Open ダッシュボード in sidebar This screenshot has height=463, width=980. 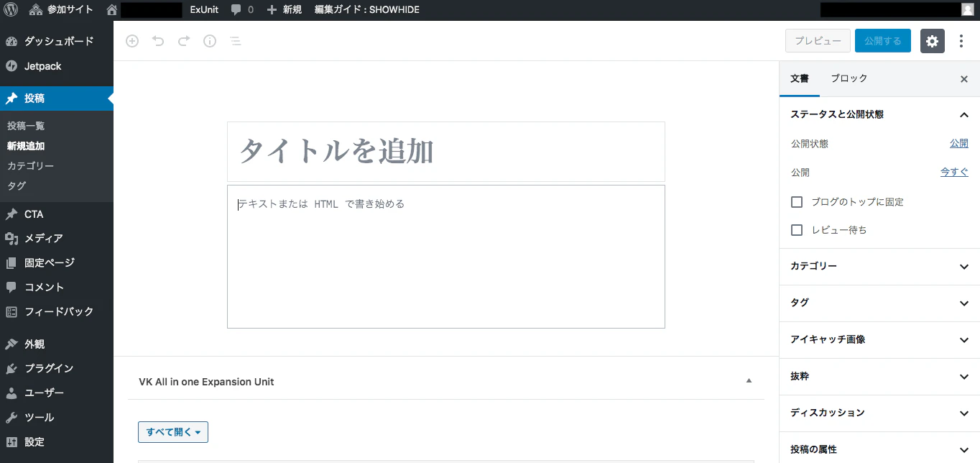pyautogui.click(x=57, y=42)
